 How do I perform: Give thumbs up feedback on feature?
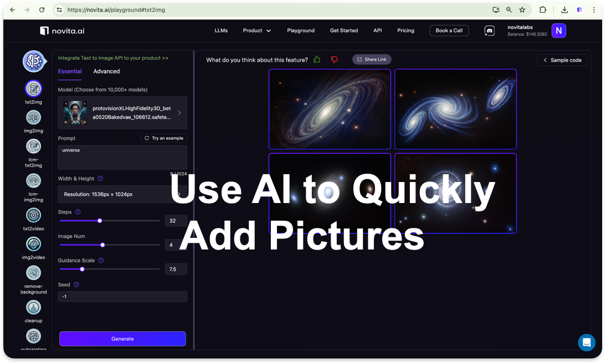pyautogui.click(x=317, y=59)
